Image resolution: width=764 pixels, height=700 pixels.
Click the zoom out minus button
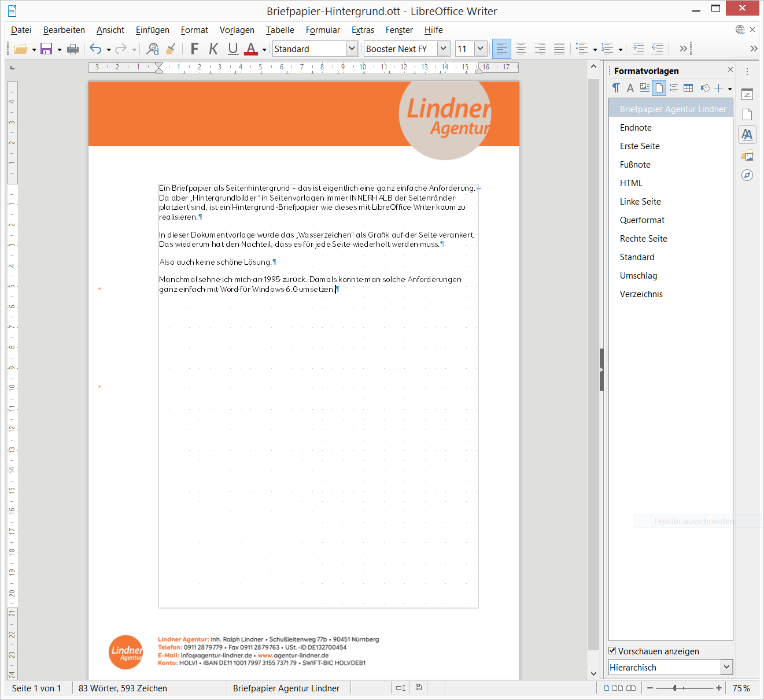[650, 688]
